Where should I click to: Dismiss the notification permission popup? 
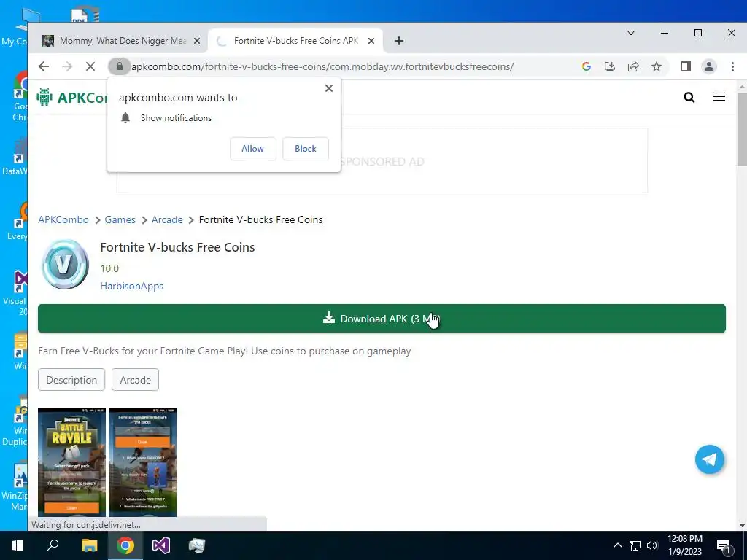point(329,88)
